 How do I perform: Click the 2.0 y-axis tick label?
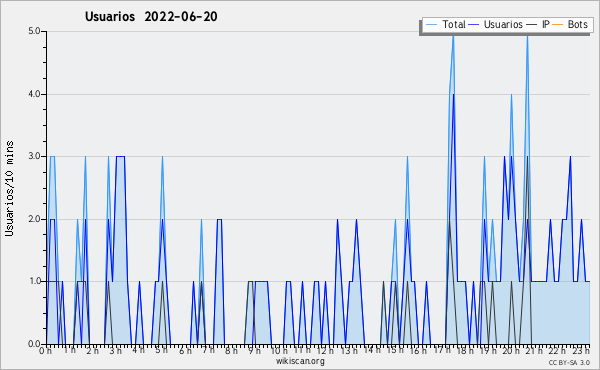34,219
